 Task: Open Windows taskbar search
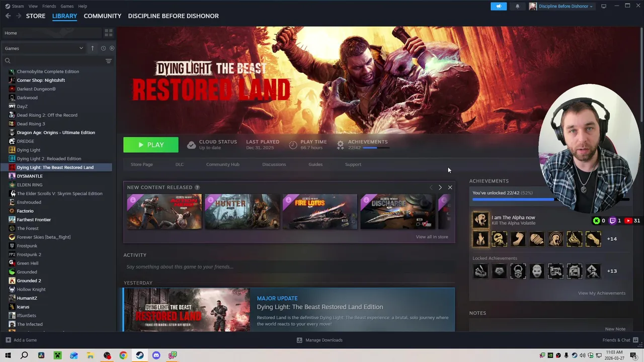pyautogui.click(x=24, y=355)
